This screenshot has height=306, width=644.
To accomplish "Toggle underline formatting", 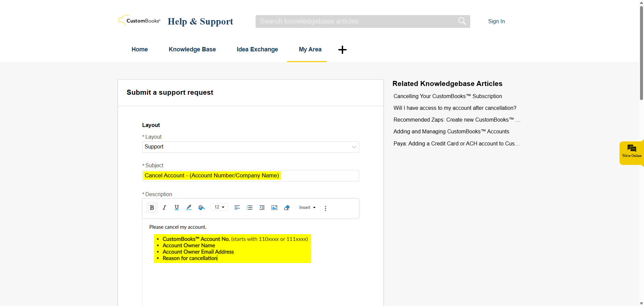I will [x=177, y=208].
